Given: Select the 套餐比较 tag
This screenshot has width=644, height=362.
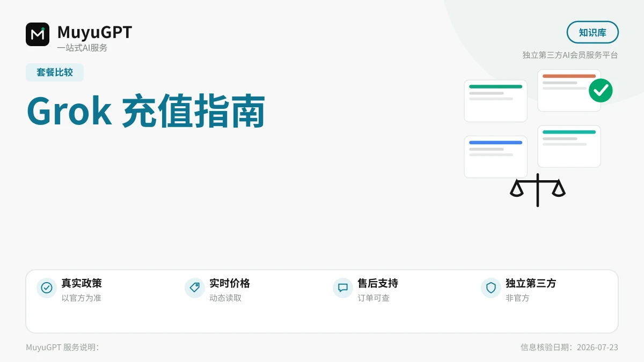Looking at the screenshot, I should pos(55,72).
